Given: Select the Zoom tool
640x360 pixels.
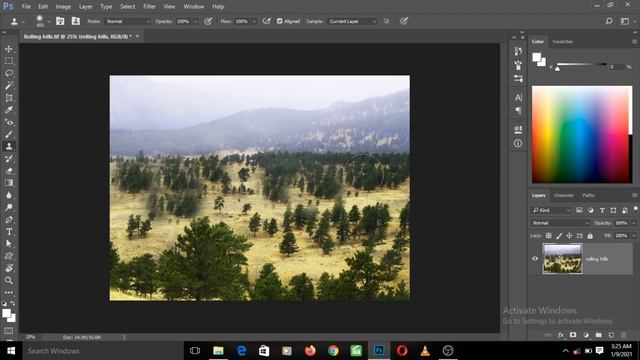Looking at the screenshot, I should click(x=9, y=280).
